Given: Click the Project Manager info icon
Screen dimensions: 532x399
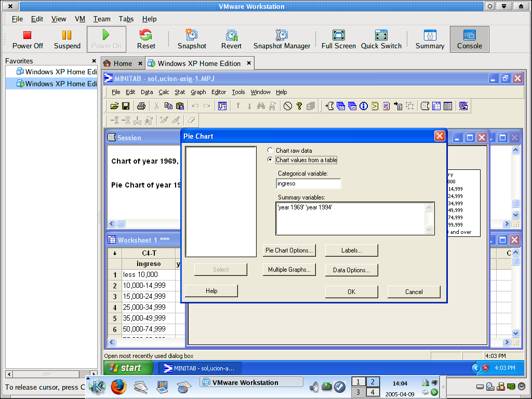Looking at the screenshot, I should (x=363, y=106).
